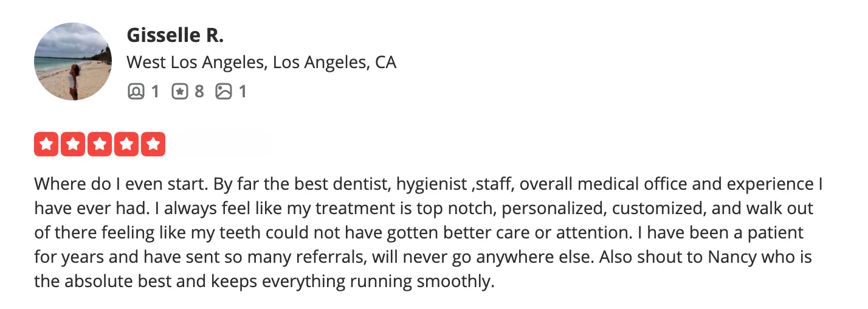The height and width of the screenshot is (309, 868).
Task: Click the number 1 beside friends icon
Action: point(155,92)
